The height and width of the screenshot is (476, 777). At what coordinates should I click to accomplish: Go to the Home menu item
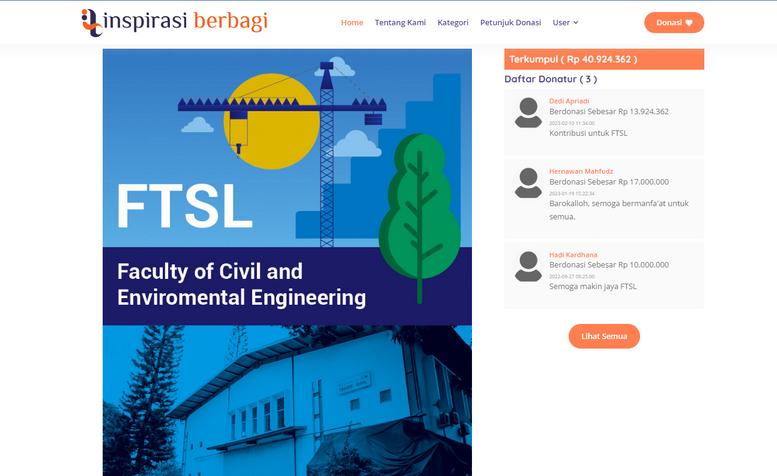tap(352, 22)
